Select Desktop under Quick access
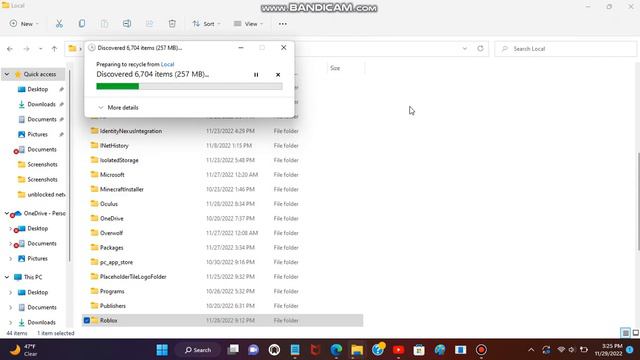Screen dimensions: 640x360 pos(38,89)
